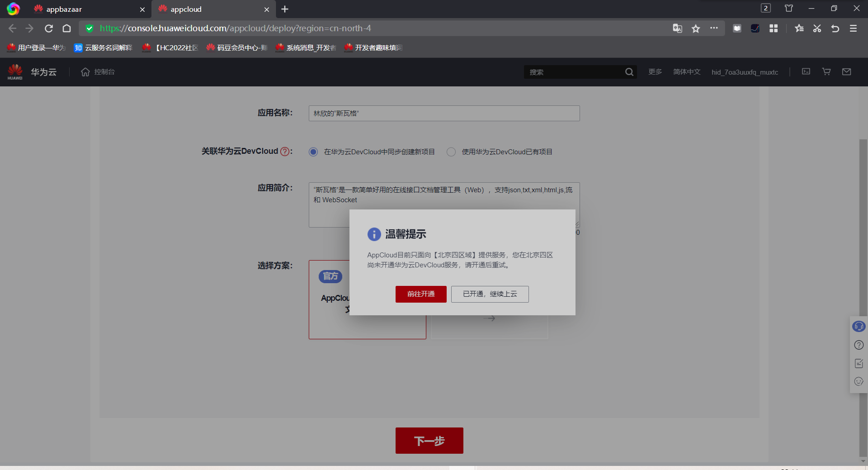The width and height of the screenshot is (868, 470).
Task: Open the 简体中文 language menu
Action: click(x=687, y=72)
